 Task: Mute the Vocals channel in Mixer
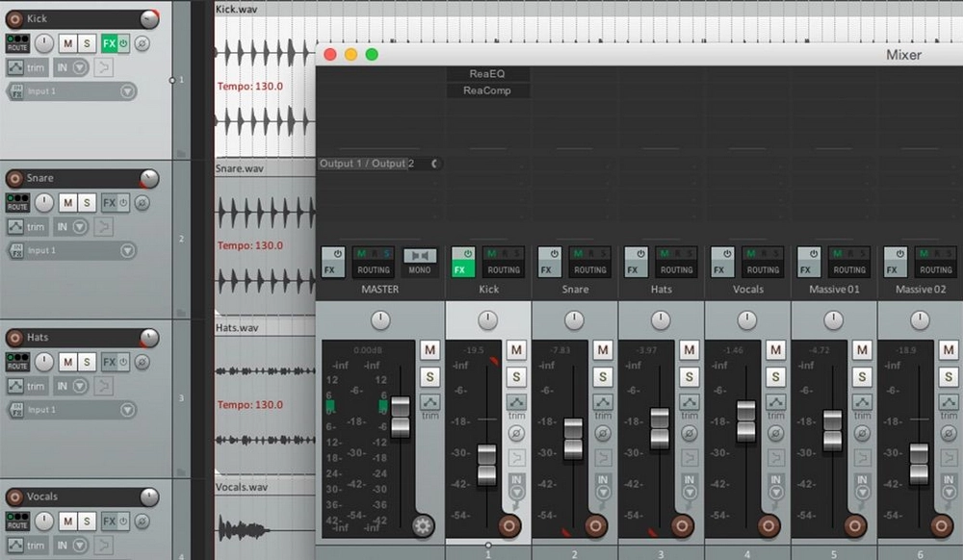(x=775, y=350)
